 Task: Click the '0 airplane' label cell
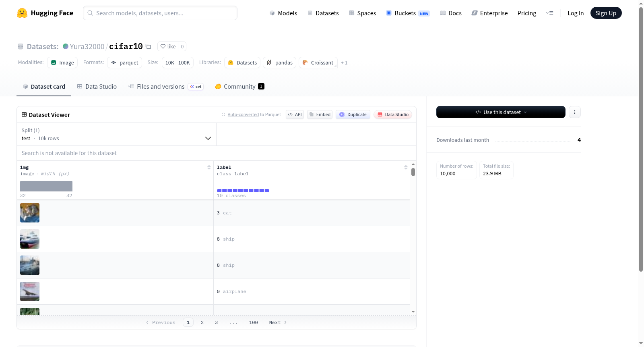[312, 291]
